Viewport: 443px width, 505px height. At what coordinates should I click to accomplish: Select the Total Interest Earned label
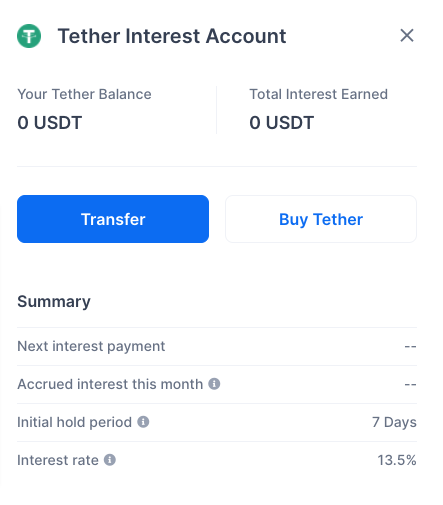coord(319,94)
